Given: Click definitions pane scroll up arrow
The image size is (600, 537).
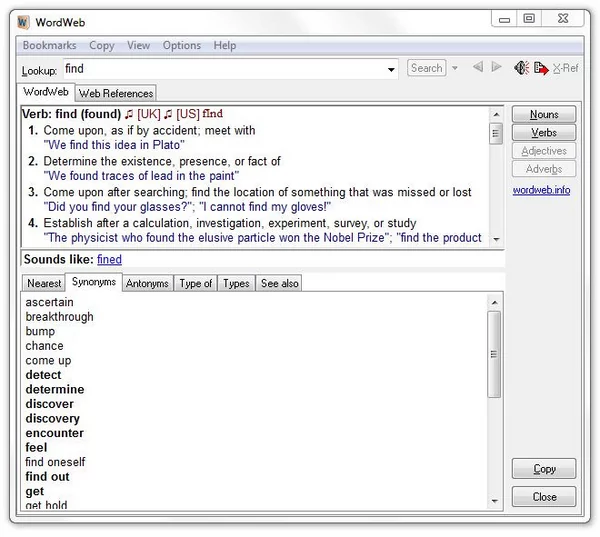Looking at the screenshot, I should tap(496, 114).
